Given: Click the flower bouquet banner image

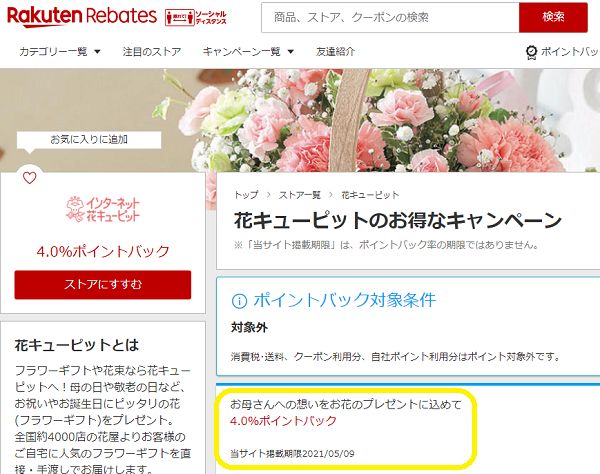Looking at the screenshot, I should tap(300, 121).
